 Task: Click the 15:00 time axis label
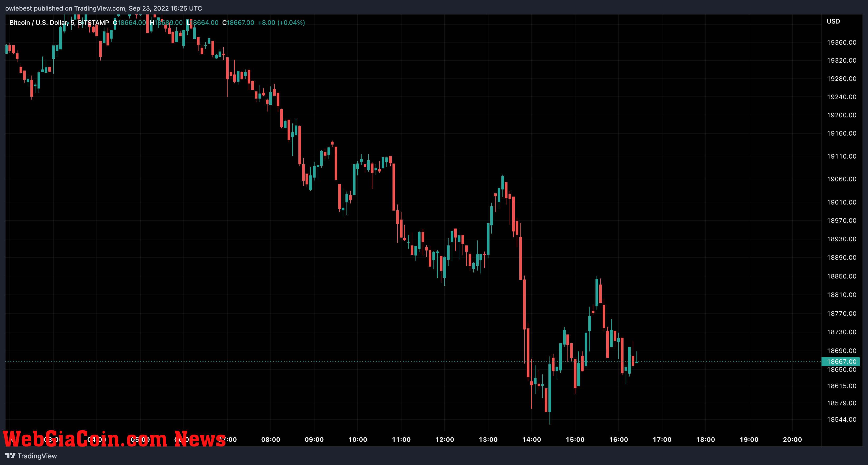tap(575, 440)
